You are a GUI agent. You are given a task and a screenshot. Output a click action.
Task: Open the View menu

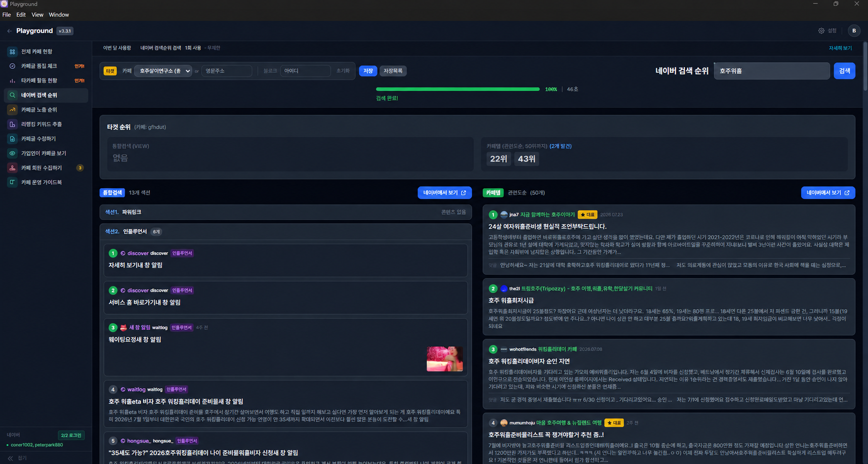(x=37, y=15)
